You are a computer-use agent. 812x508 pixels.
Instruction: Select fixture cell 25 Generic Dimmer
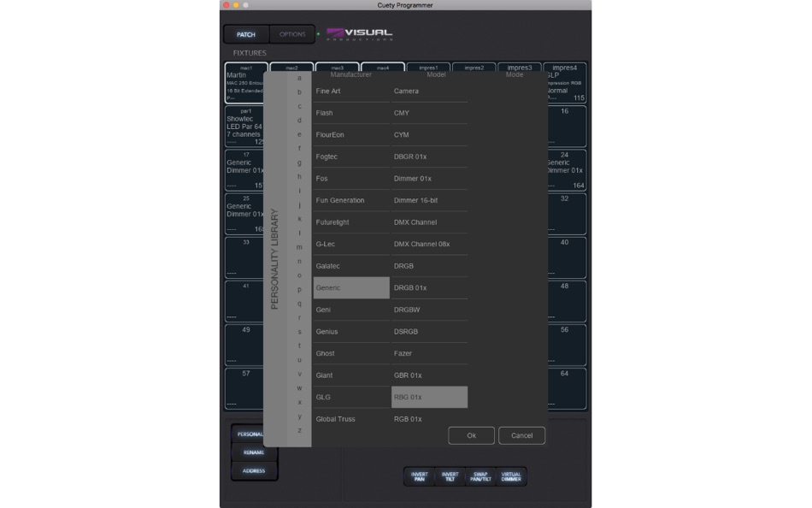(244, 214)
